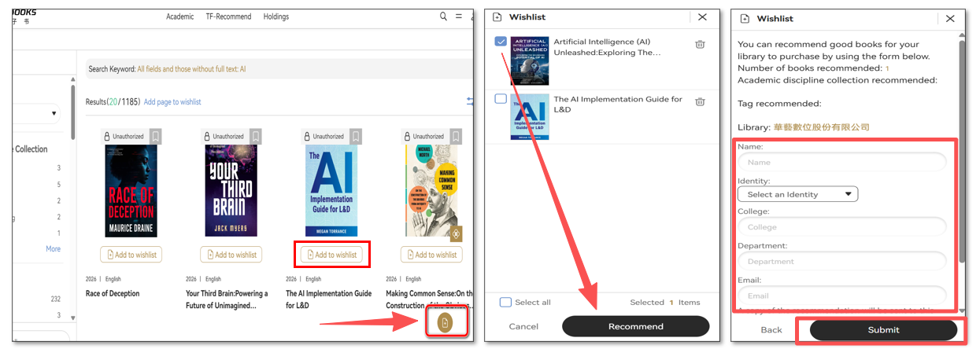
Task: Add The AI Implementation Guide to wishlist
Action: tap(331, 255)
